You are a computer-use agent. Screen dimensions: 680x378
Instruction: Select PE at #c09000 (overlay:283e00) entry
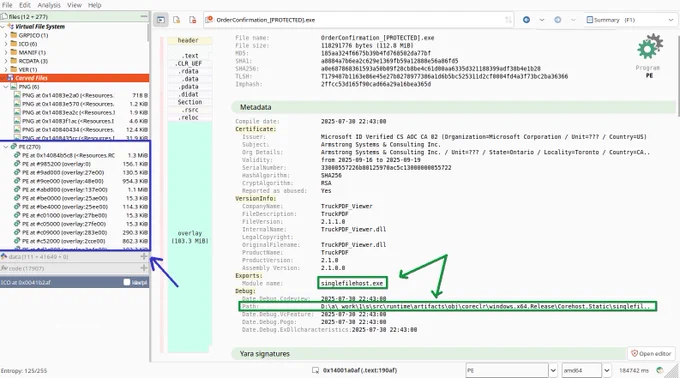point(80,233)
